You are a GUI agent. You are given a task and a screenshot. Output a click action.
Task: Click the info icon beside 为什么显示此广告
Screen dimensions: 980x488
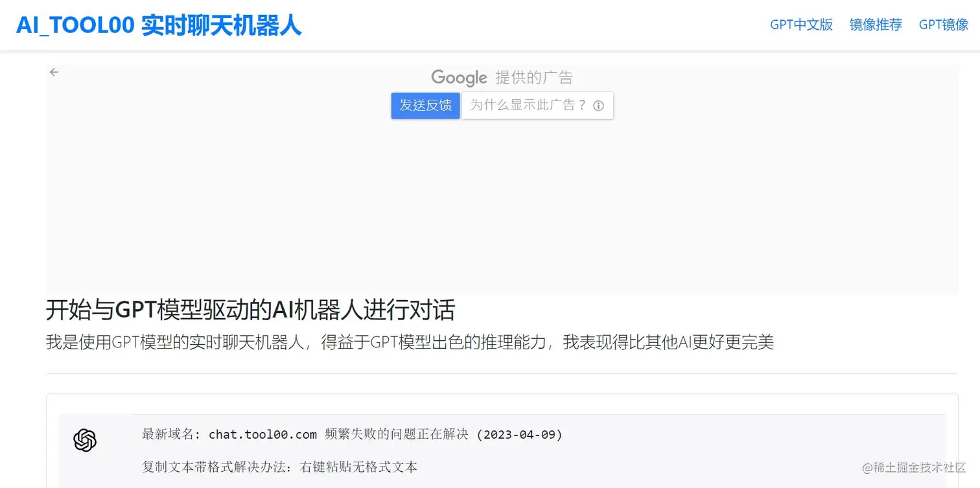pos(598,106)
